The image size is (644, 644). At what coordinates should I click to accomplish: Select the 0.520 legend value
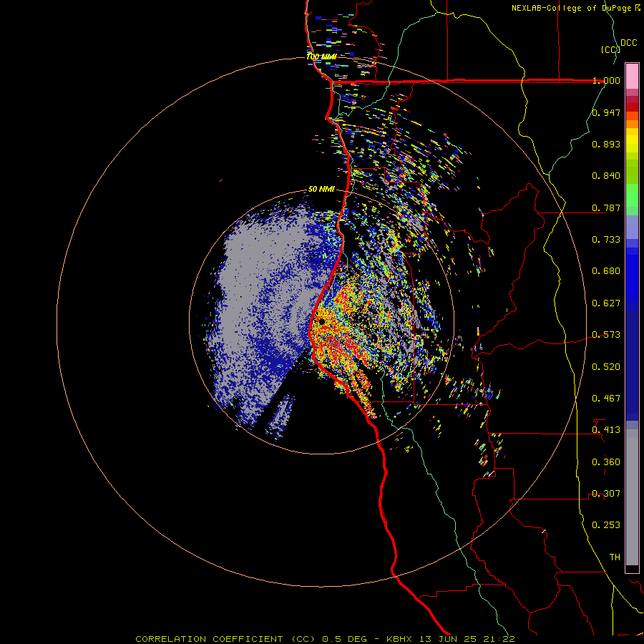coord(606,367)
